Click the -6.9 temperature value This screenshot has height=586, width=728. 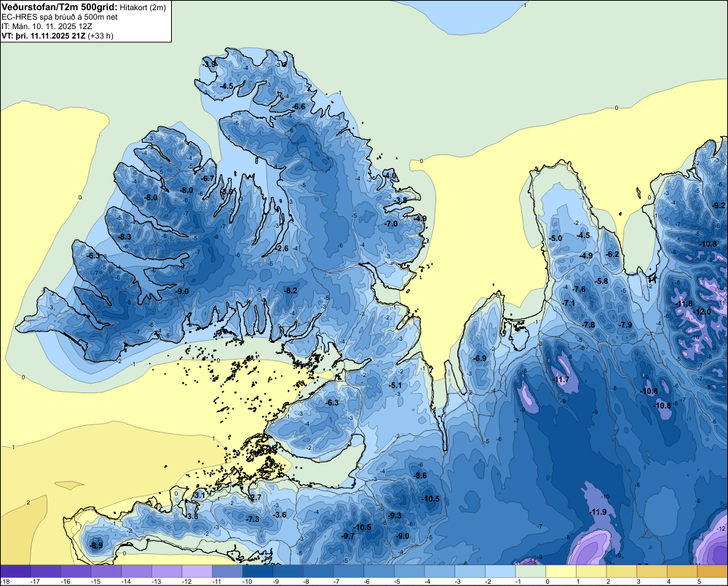pos(480,358)
